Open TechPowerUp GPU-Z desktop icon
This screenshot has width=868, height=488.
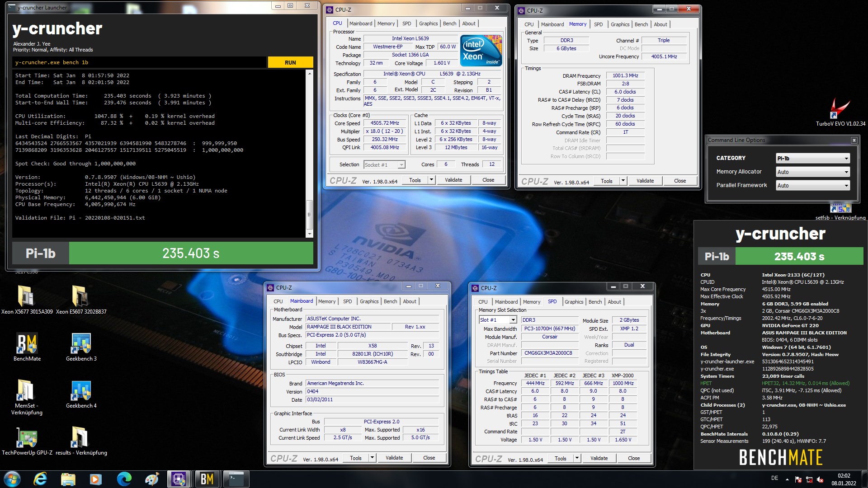27,441
